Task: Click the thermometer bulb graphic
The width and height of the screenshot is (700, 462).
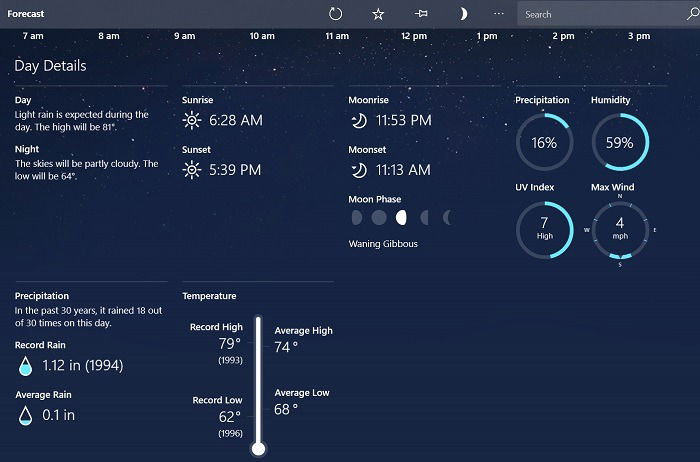Action: [258, 449]
